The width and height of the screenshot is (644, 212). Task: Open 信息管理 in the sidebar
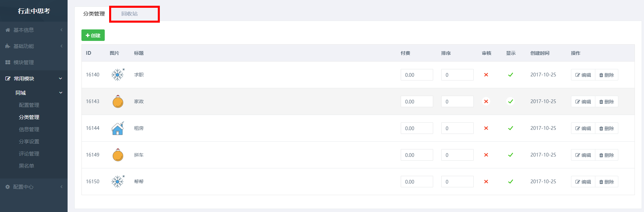tap(29, 129)
